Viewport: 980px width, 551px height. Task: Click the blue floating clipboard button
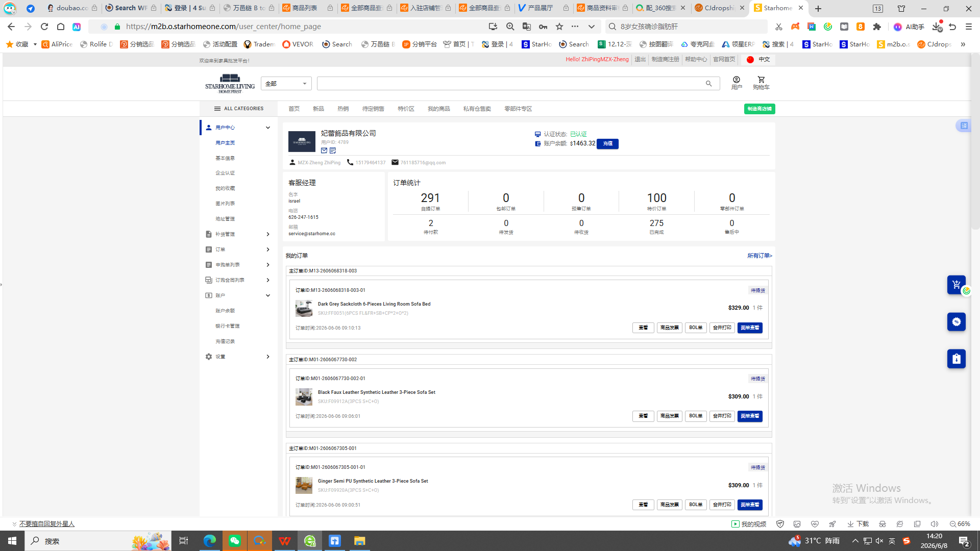pyautogui.click(x=957, y=359)
